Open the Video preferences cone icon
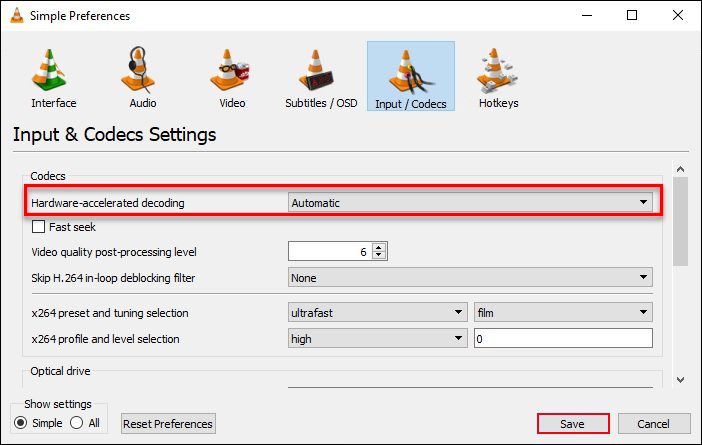702x445 pixels. pos(230,70)
